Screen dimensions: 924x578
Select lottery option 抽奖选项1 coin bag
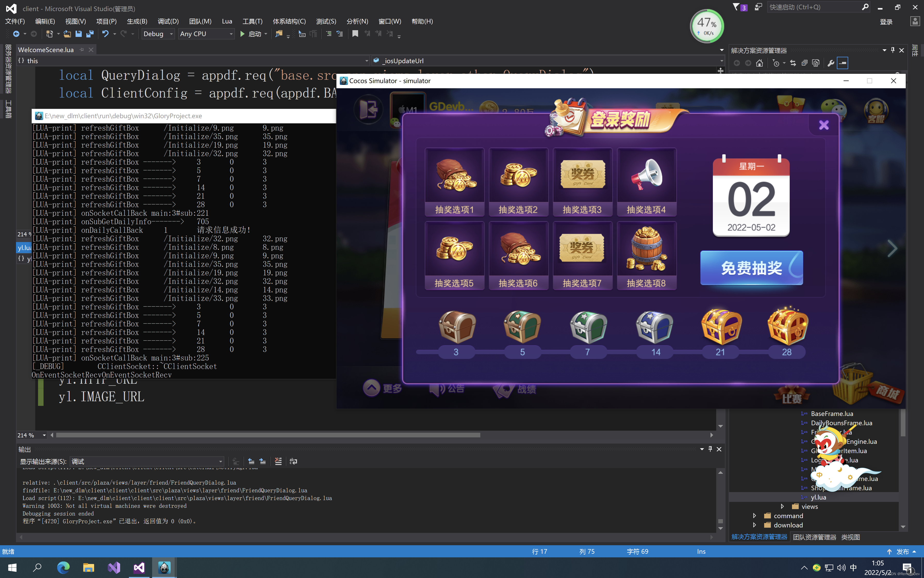click(x=454, y=182)
